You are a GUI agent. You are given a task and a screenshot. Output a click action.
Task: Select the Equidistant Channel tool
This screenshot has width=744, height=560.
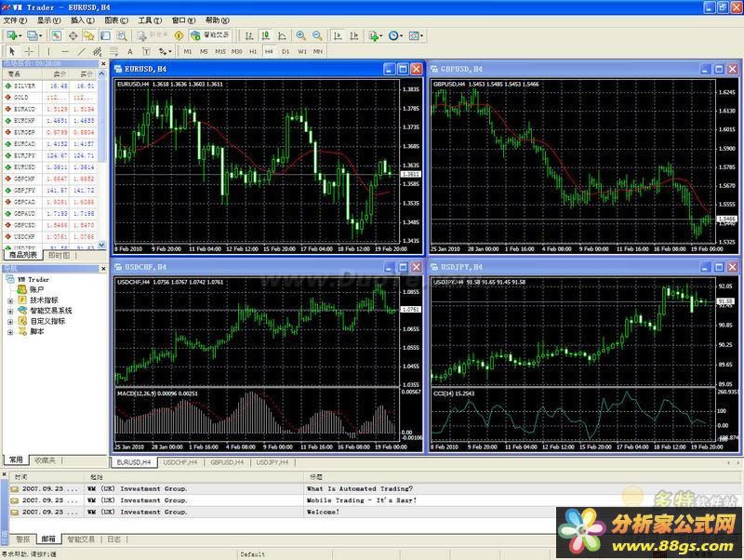click(x=98, y=51)
